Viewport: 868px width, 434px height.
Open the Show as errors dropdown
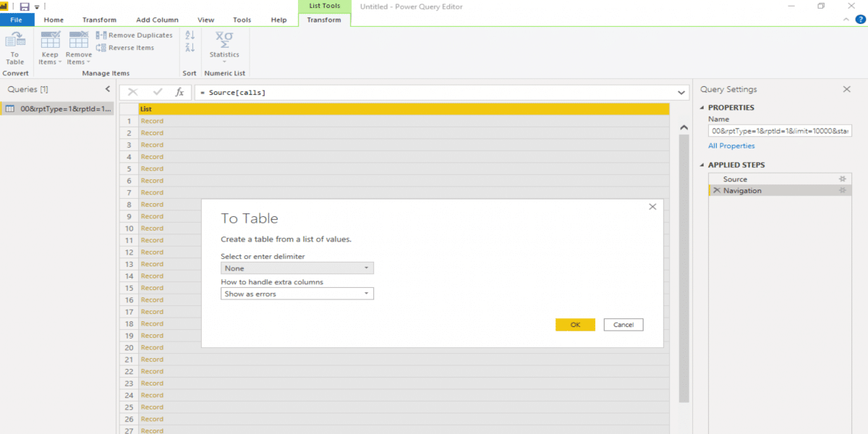click(x=297, y=294)
